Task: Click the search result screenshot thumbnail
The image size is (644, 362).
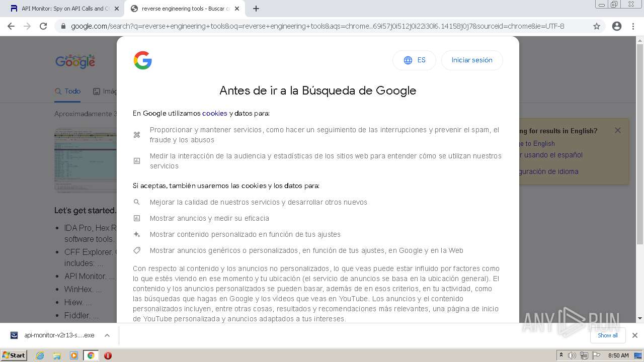Action: 86,161
